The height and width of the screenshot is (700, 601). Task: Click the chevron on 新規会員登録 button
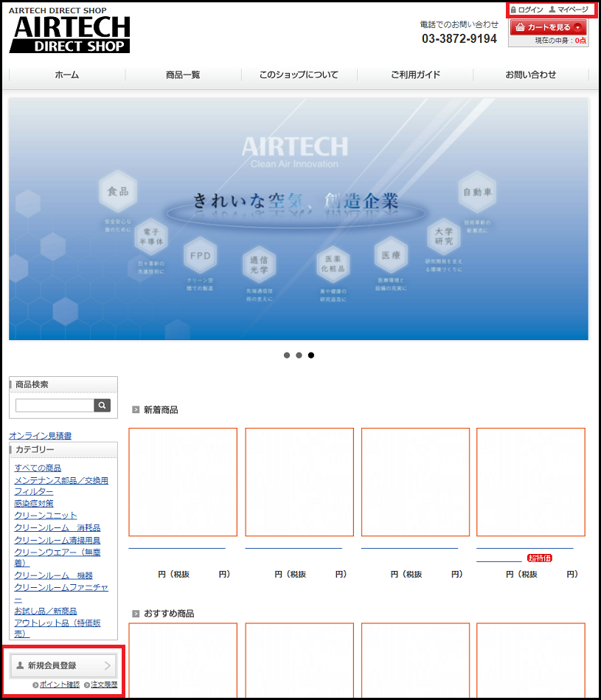[108, 665]
